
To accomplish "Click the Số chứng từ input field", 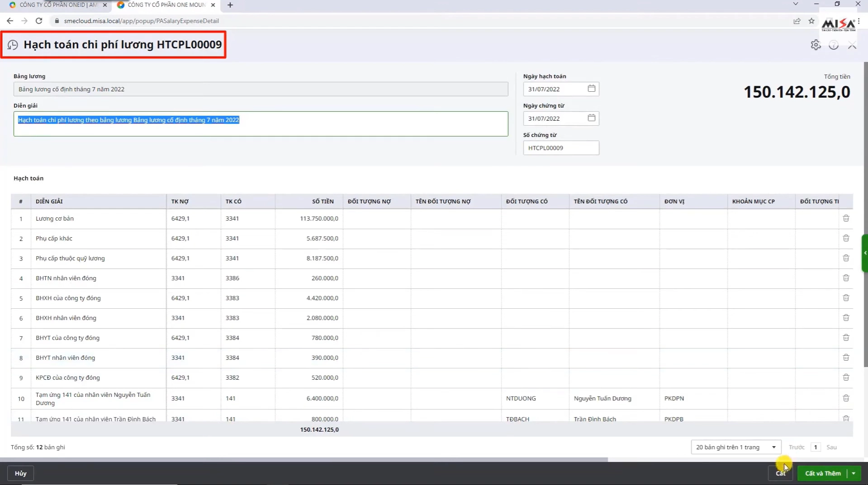I will 560,148.
